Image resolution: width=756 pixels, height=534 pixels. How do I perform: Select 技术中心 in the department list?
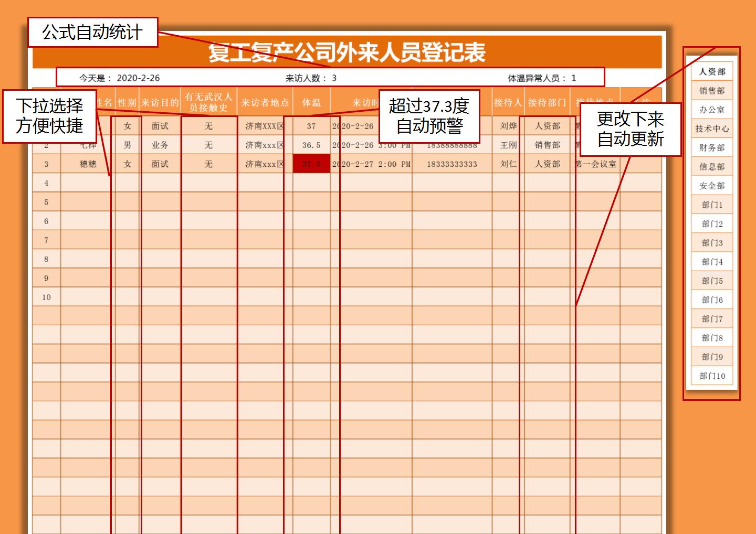coord(711,129)
